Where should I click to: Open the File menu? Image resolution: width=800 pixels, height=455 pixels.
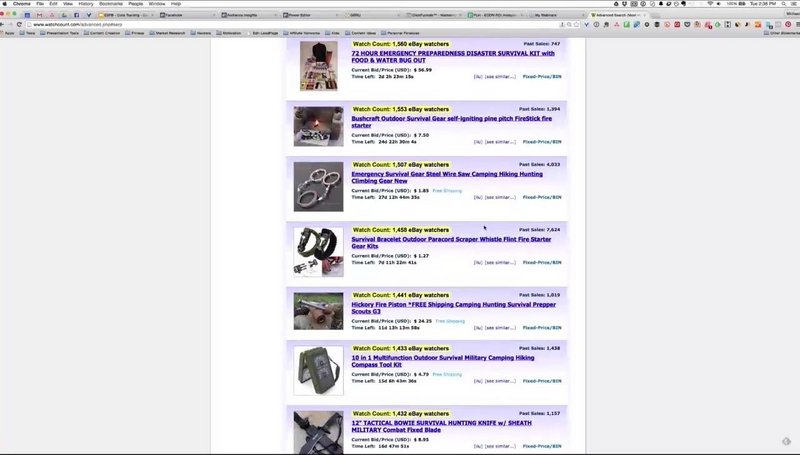[40, 4]
